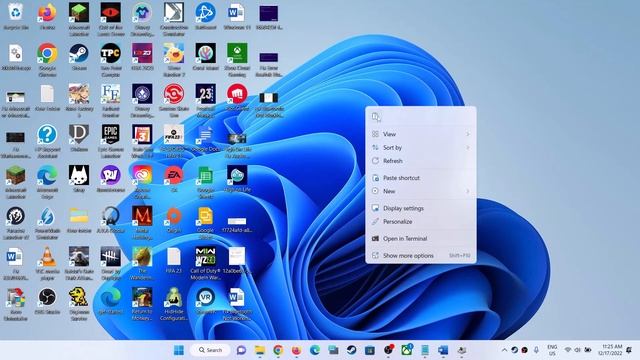The height and width of the screenshot is (360, 640).
Task: Click the taskbar Search box
Action: pos(210,350)
